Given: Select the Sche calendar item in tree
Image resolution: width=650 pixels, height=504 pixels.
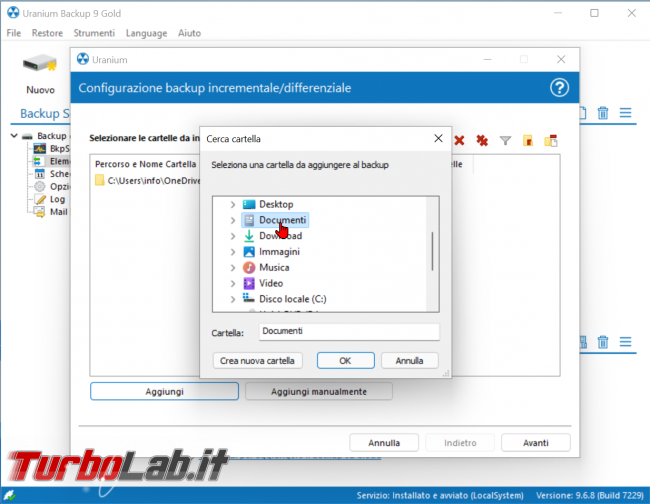Looking at the screenshot, I should point(53,174).
